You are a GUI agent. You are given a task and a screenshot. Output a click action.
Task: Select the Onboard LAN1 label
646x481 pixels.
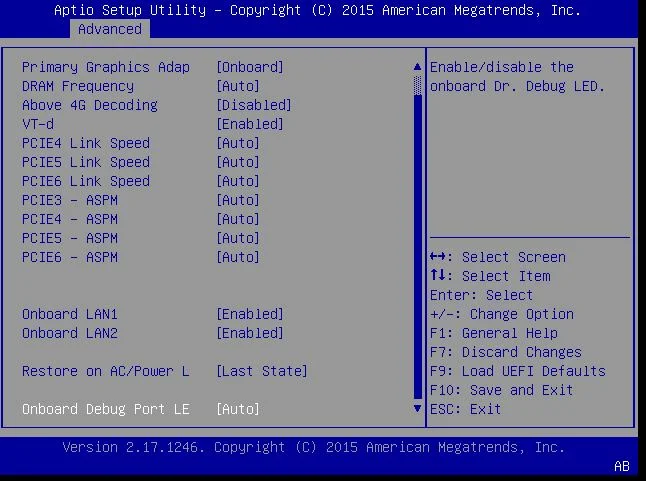(70, 314)
